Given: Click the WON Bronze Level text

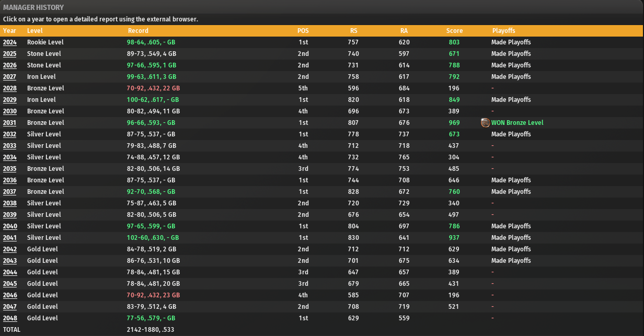Looking at the screenshot, I should [x=517, y=123].
